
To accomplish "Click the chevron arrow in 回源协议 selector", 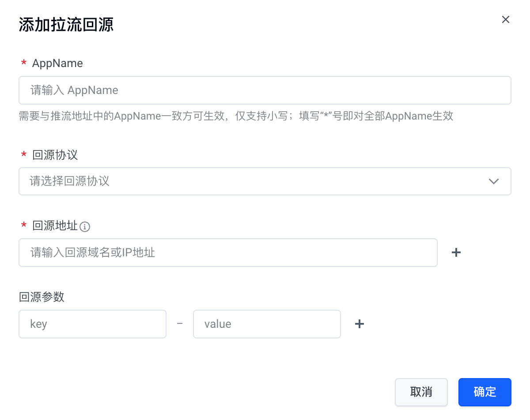I will 494,181.
